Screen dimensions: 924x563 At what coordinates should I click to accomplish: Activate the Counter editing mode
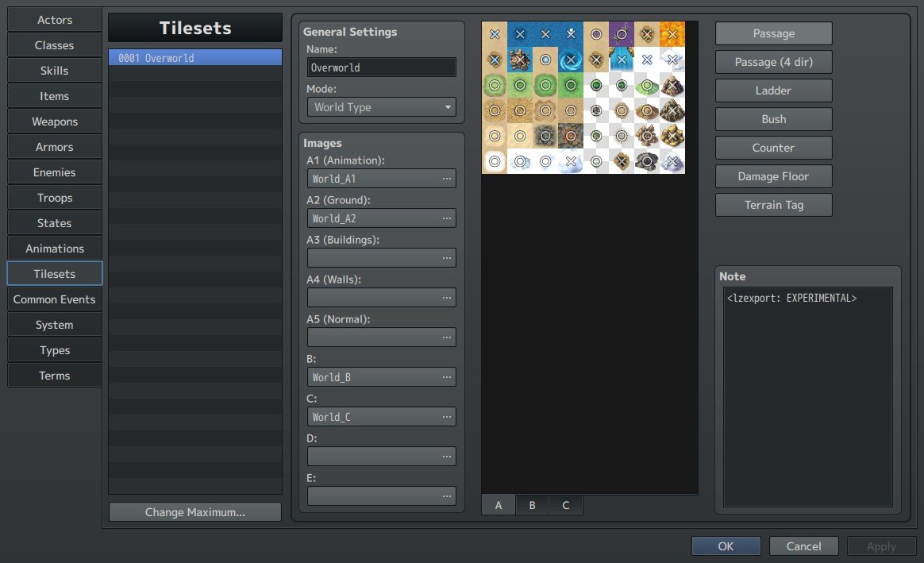[x=774, y=148]
